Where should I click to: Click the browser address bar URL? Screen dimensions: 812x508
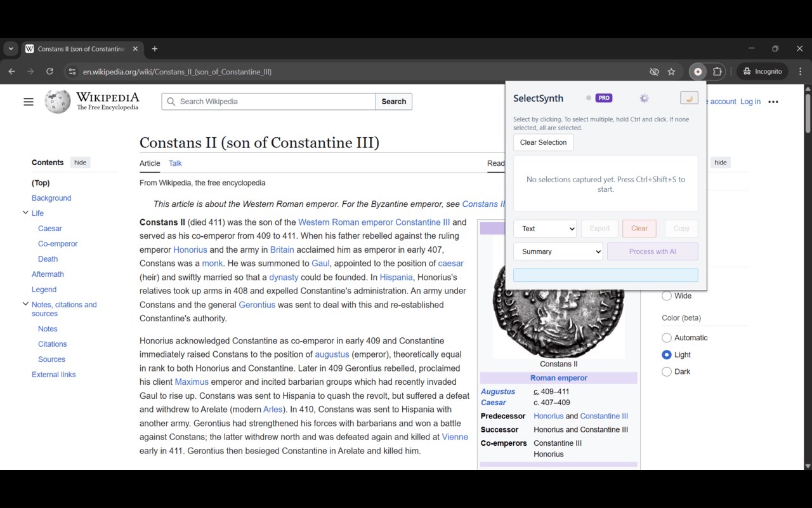pos(177,72)
